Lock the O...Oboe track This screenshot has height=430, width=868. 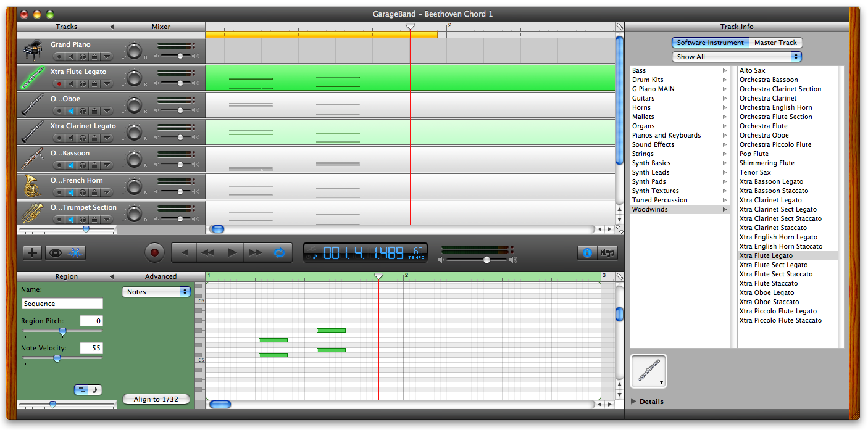[94, 111]
